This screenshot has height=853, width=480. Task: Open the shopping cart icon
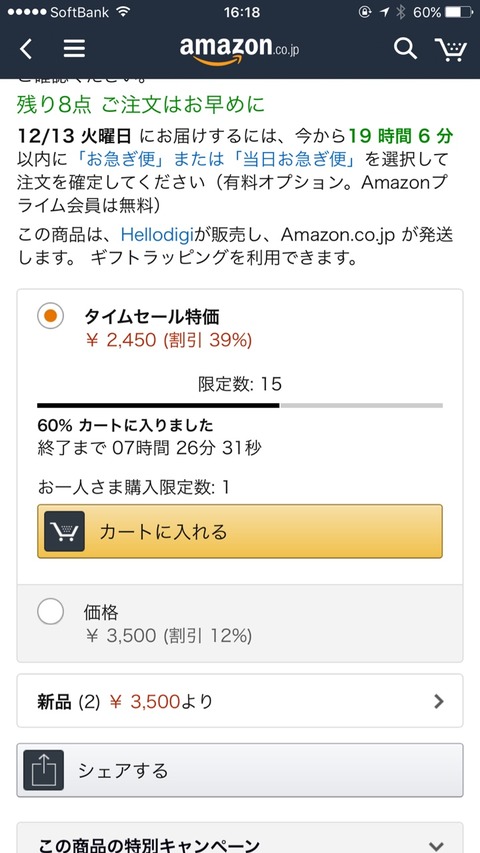(451, 50)
